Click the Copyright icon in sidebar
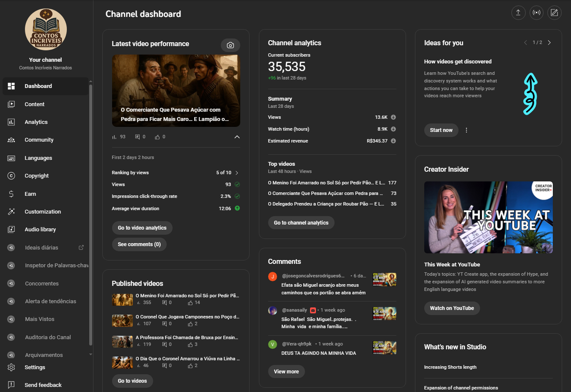This screenshot has width=571, height=392. (x=11, y=176)
